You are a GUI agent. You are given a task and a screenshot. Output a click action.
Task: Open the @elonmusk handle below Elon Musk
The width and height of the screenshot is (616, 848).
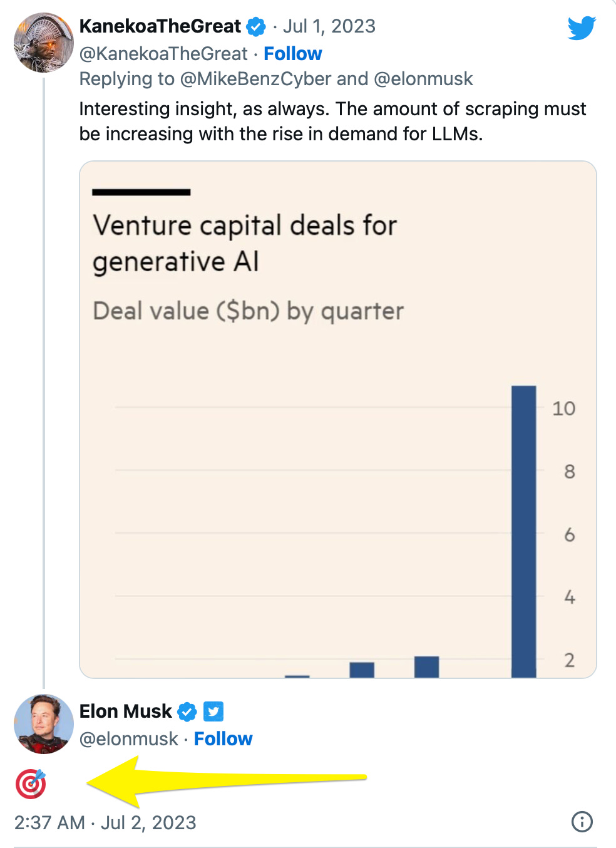click(129, 739)
